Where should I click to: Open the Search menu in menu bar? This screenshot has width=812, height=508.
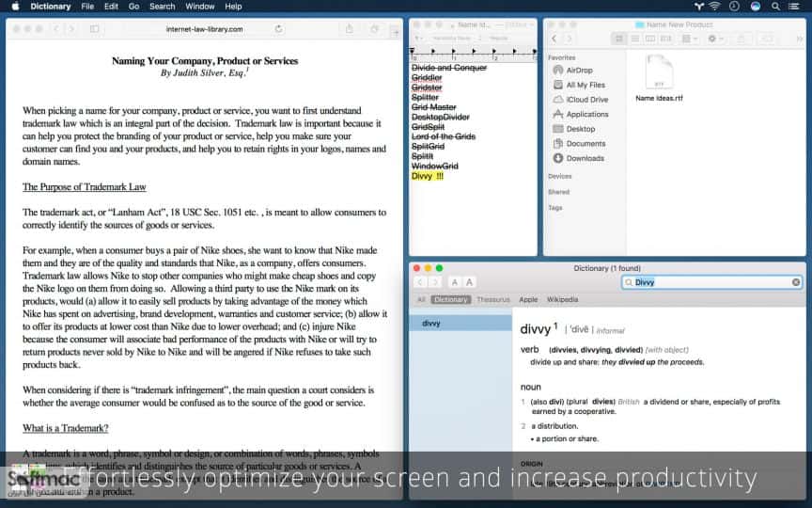(x=162, y=7)
